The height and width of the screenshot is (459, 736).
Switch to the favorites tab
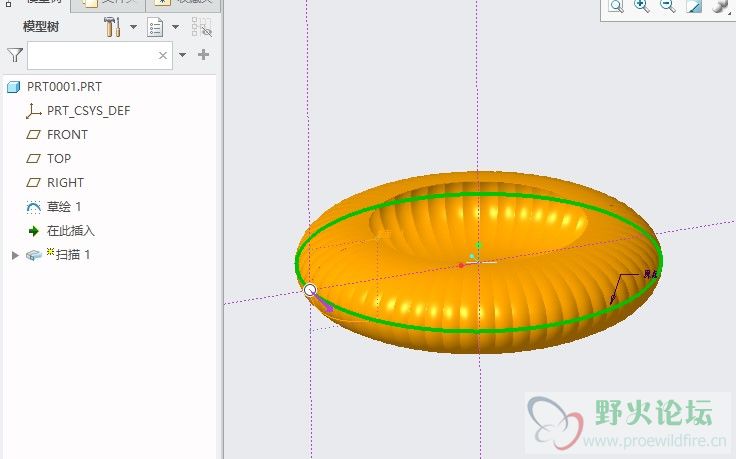click(x=183, y=2)
